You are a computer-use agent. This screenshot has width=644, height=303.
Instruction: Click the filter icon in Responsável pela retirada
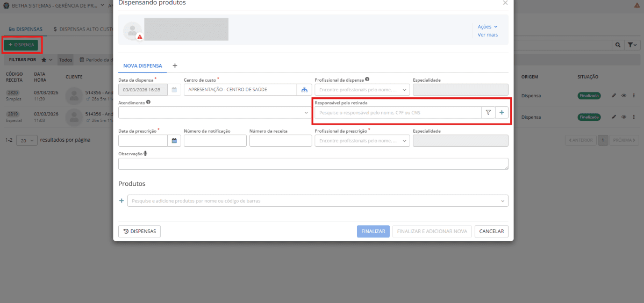coord(488,113)
